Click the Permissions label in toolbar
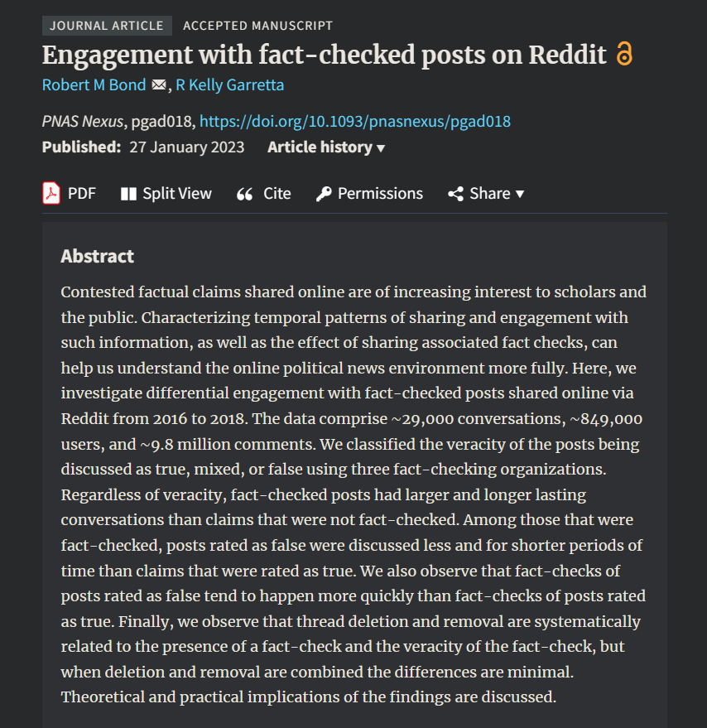This screenshot has height=728, width=707. 380,194
